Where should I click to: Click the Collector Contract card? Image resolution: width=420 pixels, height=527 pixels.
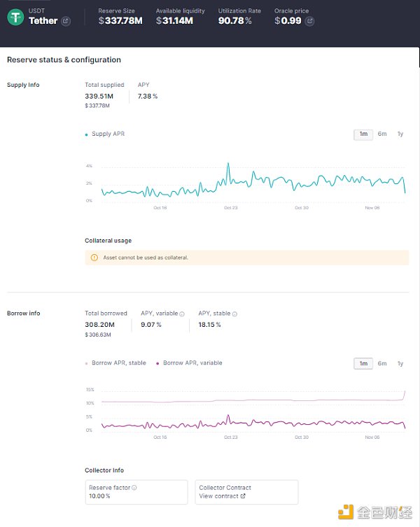pyautogui.click(x=246, y=492)
